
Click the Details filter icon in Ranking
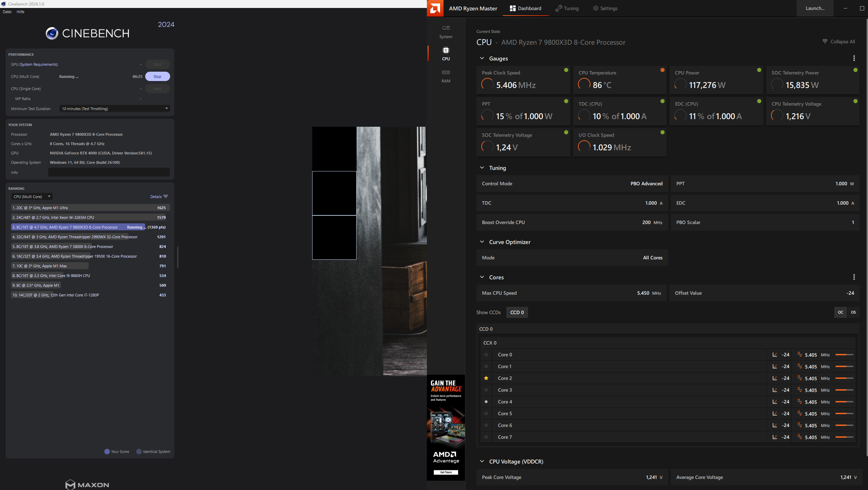click(x=166, y=197)
